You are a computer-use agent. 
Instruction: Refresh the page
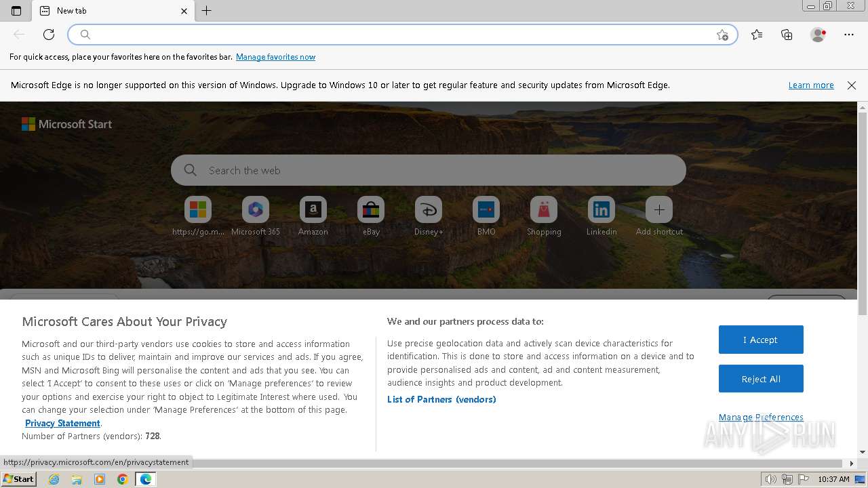click(49, 35)
